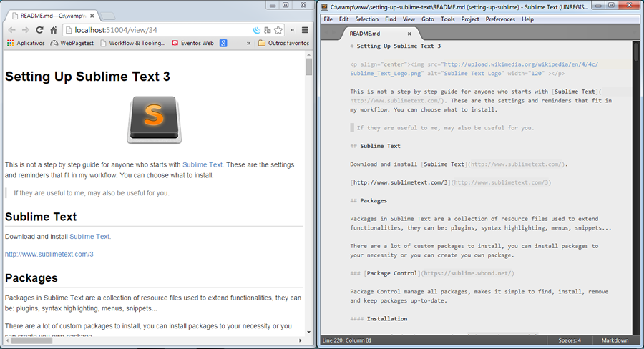Bookmark this page with the star icon
The height and width of the screenshot is (349, 644).
click(x=278, y=30)
